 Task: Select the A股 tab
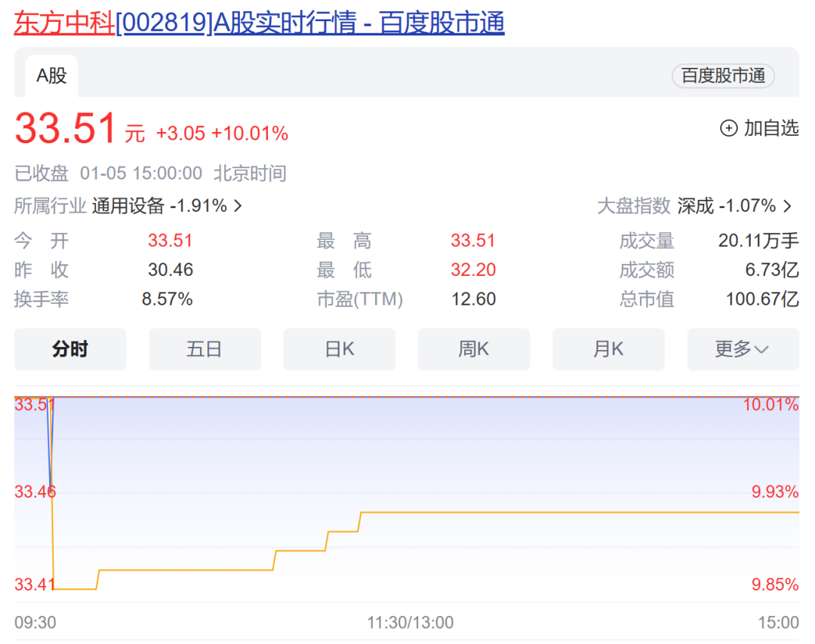click(x=51, y=76)
